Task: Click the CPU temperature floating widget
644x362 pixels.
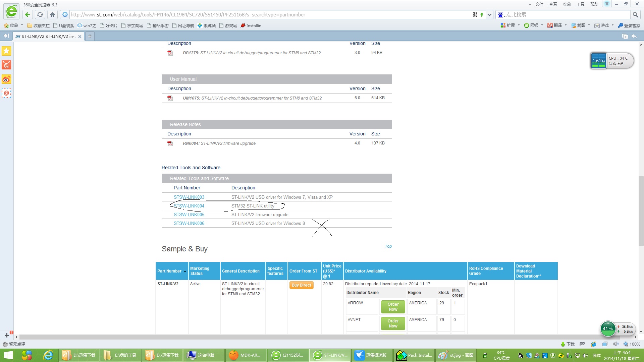Action: point(612,61)
